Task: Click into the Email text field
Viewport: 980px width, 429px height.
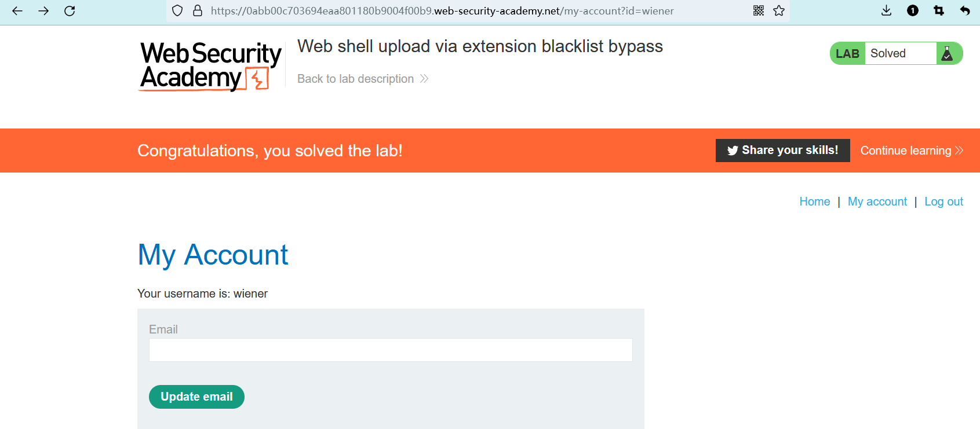Action: 391,350
